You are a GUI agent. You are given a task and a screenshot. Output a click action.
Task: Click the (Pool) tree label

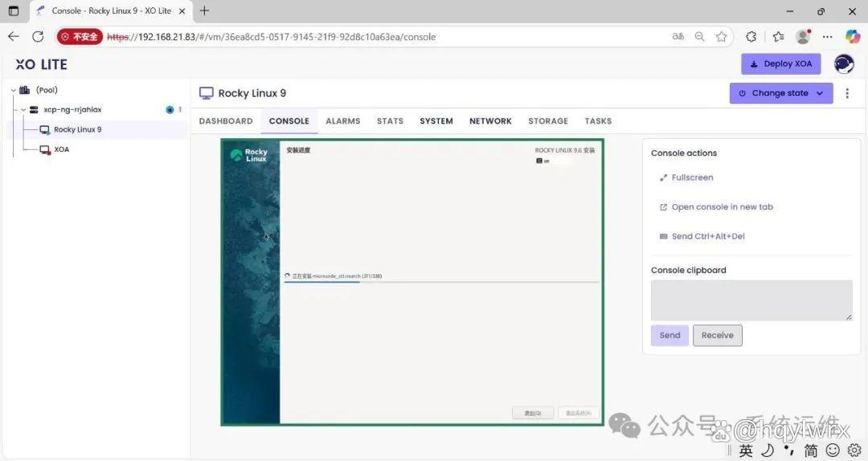click(x=47, y=90)
